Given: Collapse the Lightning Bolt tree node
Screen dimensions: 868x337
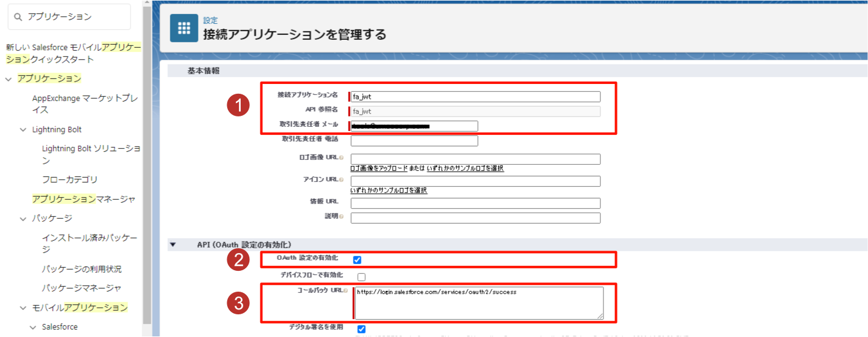Looking at the screenshot, I should coord(23,130).
